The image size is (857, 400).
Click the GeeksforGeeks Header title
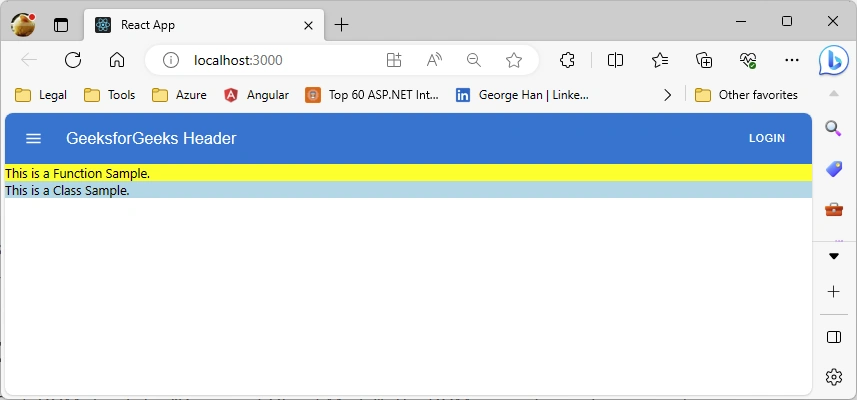coord(151,138)
